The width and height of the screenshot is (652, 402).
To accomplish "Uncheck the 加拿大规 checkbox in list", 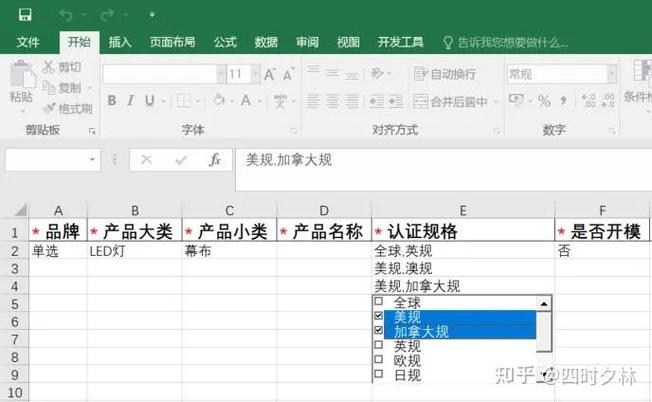I will 378,330.
